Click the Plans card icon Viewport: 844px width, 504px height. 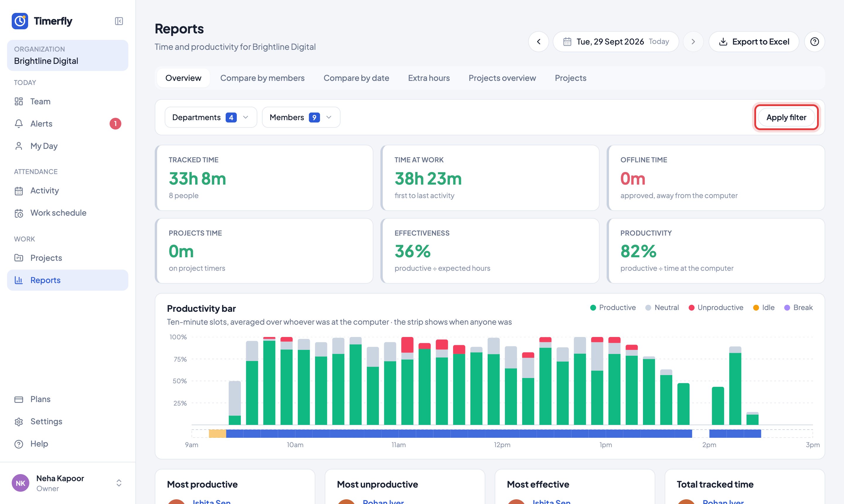(x=19, y=399)
